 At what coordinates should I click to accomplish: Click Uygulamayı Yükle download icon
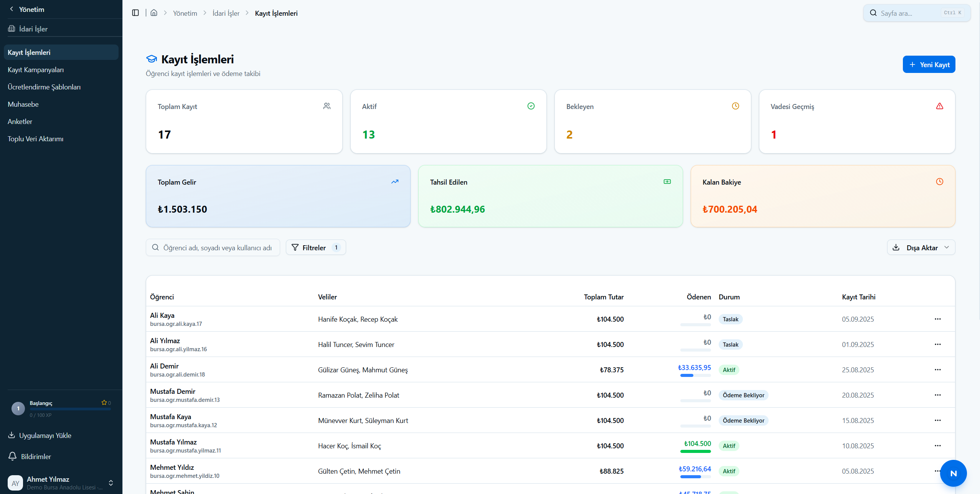point(12,435)
